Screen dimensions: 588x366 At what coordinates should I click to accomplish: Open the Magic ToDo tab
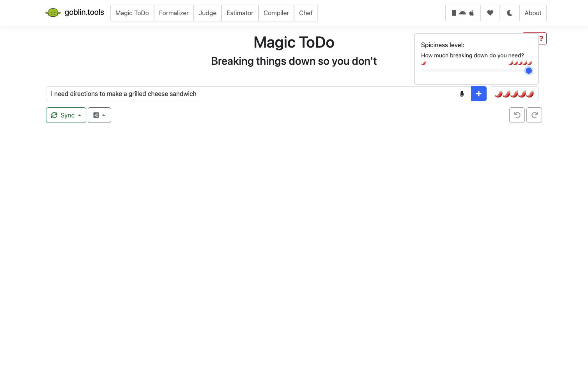pos(132,13)
